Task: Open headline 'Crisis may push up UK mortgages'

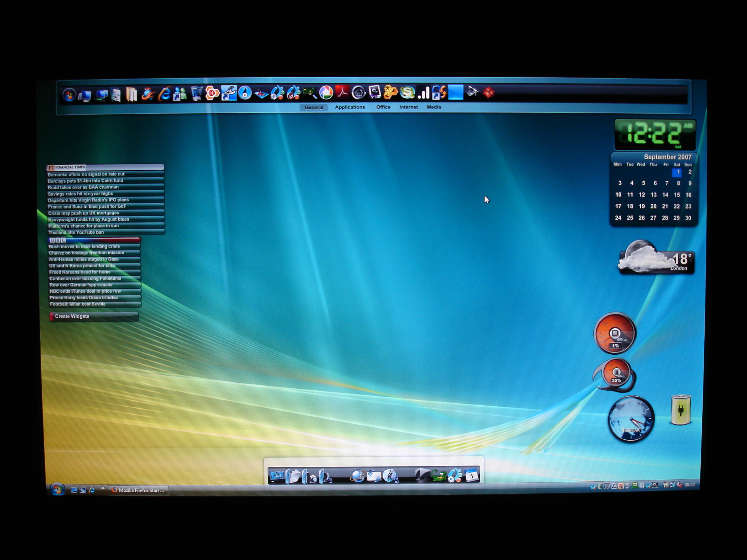Action: coord(106,213)
